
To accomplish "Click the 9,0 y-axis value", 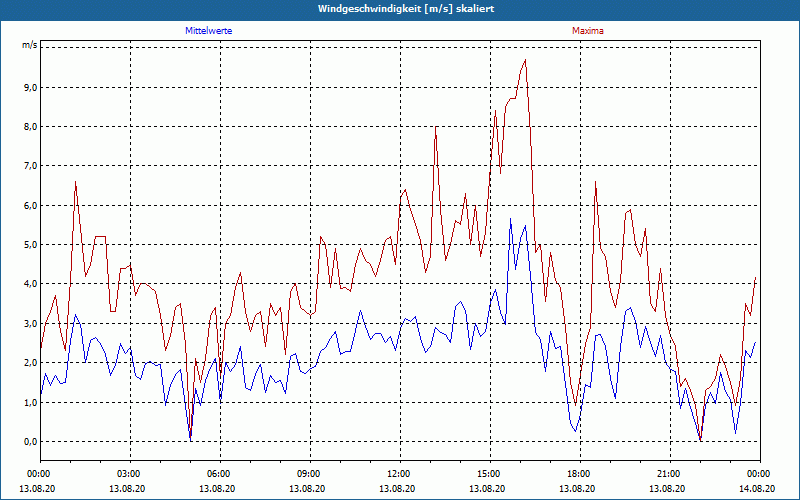I will 30,88.
